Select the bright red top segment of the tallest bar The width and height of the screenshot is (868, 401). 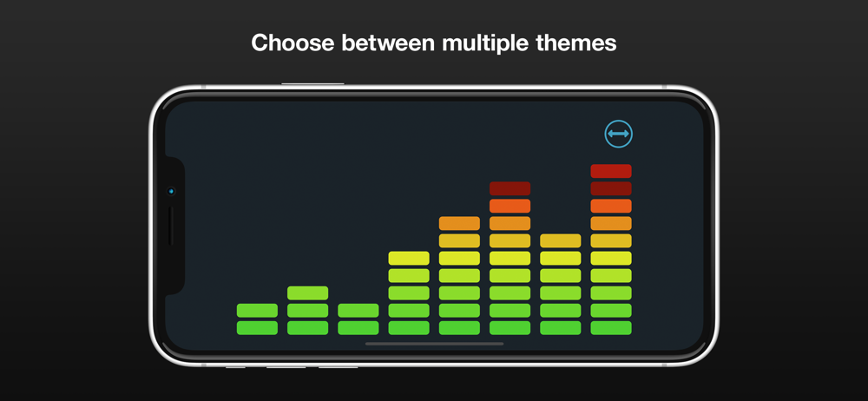[x=611, y=171]
